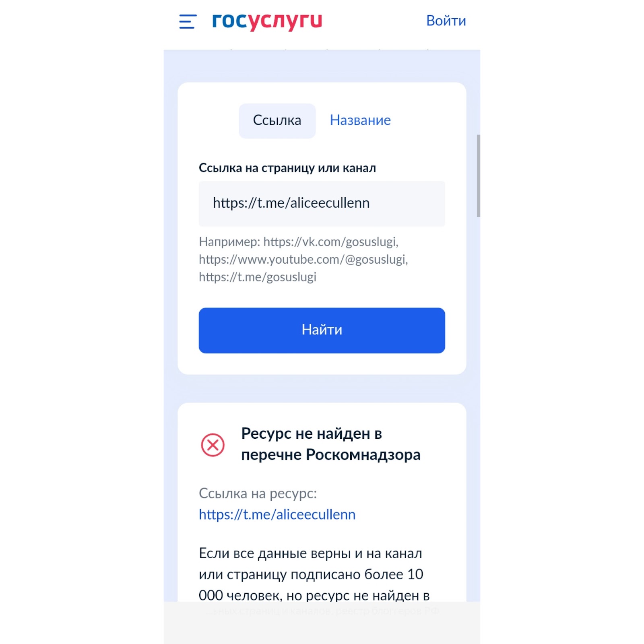Switch to the Название tab

pyautogui.click(x=360, y=120)
